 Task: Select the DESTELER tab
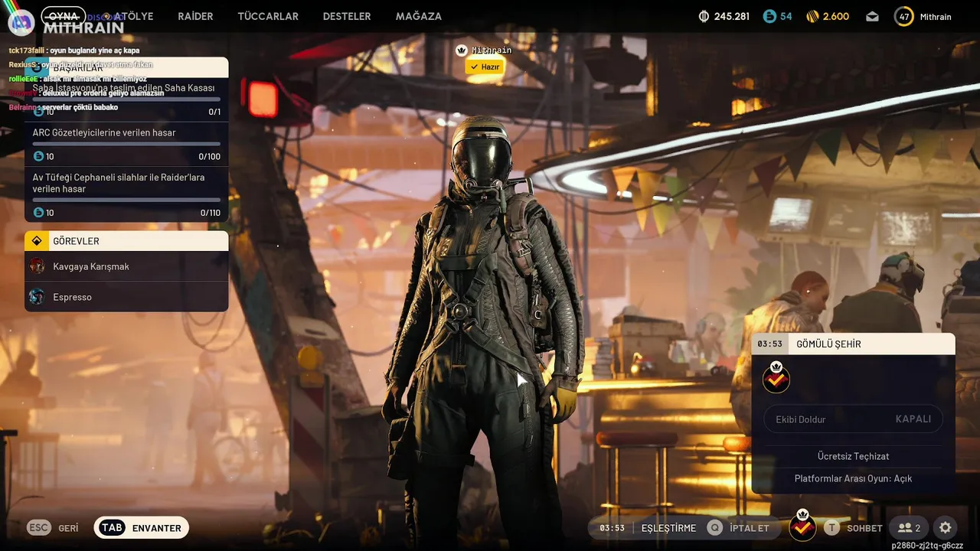tap(347, 16)
